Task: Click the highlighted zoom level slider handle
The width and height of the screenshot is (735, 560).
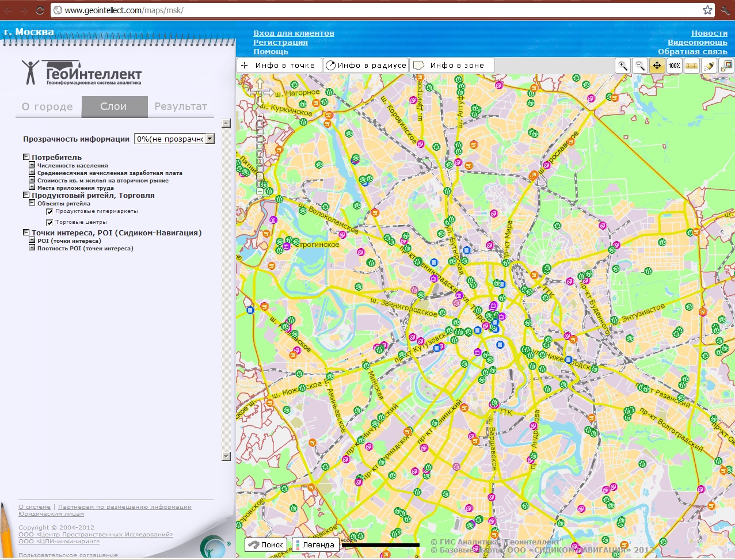Action: point(260,176)
